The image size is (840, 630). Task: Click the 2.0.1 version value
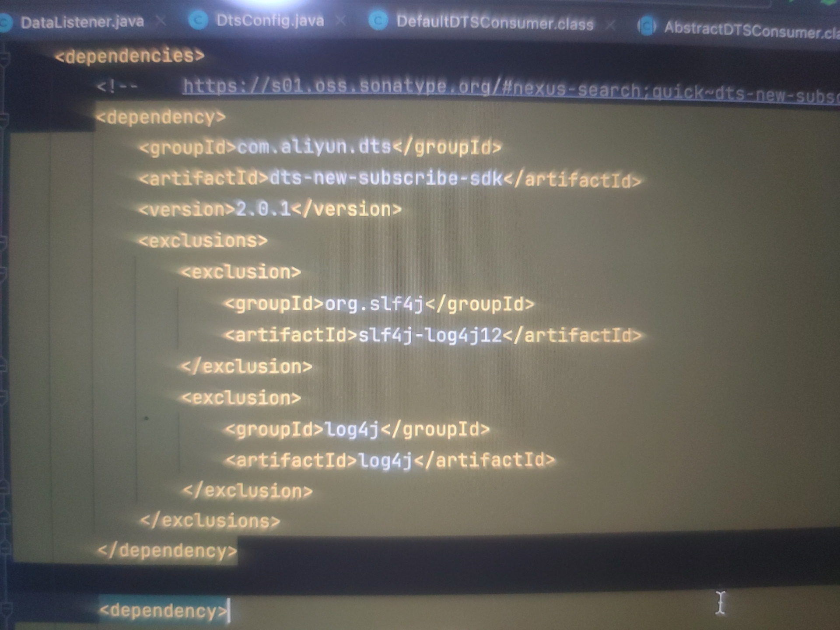[x=263, y=209]
